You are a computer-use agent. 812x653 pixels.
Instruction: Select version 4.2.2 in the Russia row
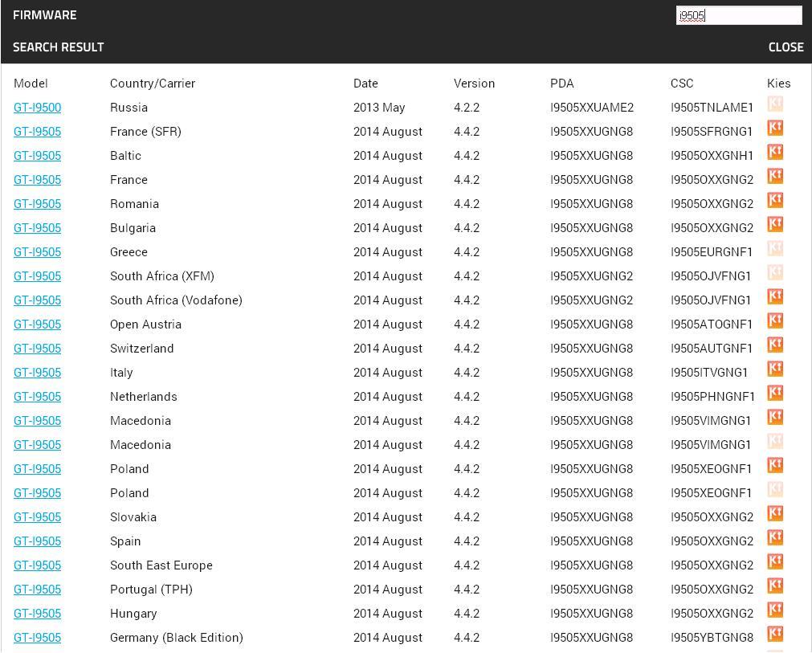click(x=467, y=108)
